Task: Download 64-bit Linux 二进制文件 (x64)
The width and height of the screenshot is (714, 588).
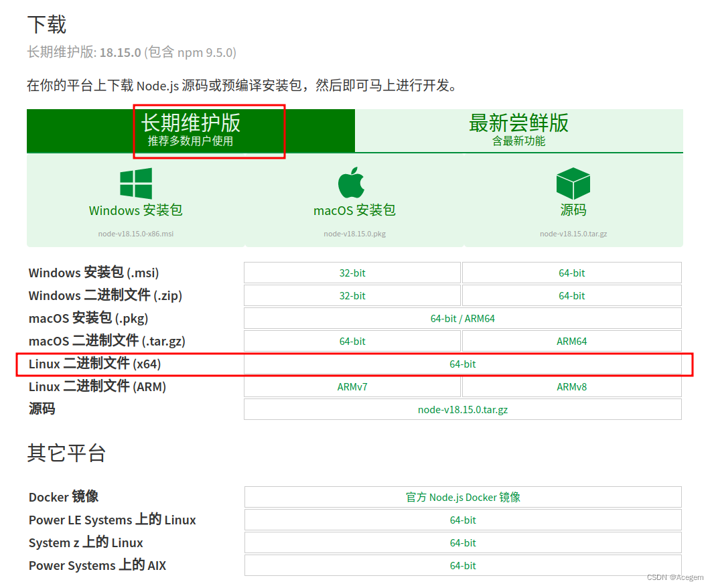Action: (462, 364)
